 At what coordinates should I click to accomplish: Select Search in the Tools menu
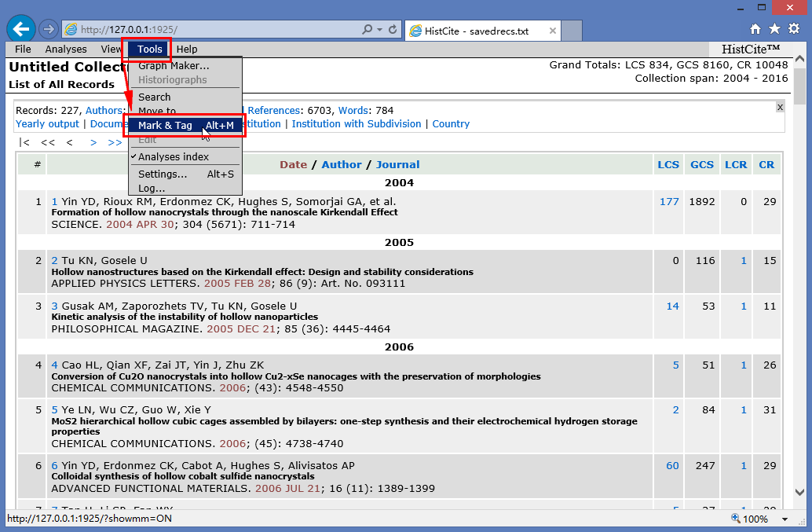(x=155, y=97)
